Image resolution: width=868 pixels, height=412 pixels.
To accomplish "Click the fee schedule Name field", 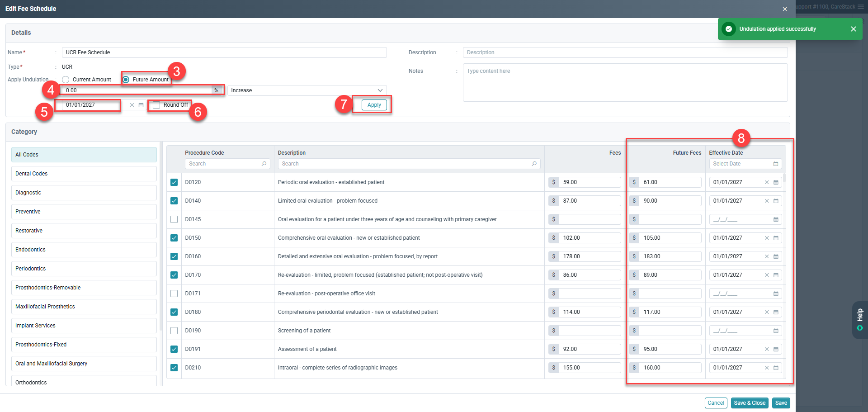I will tap(224, 52).
